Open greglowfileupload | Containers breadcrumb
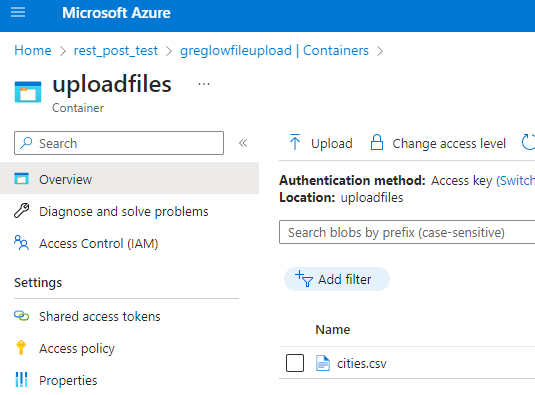The height and width of the screenshot is (395, 535). (274, 50)
